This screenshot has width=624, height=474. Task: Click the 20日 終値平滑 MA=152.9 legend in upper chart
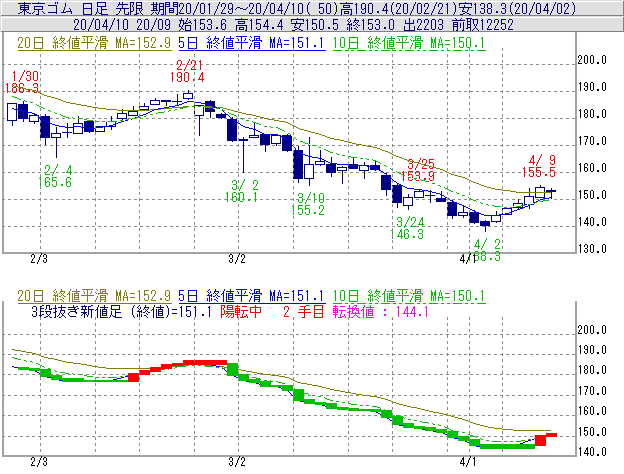(x=94, y=43)
